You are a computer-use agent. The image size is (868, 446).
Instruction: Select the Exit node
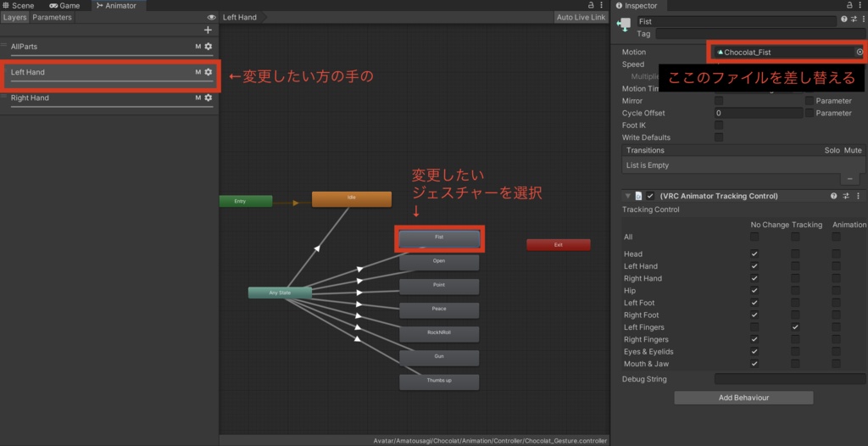click(x=558, y=244)
